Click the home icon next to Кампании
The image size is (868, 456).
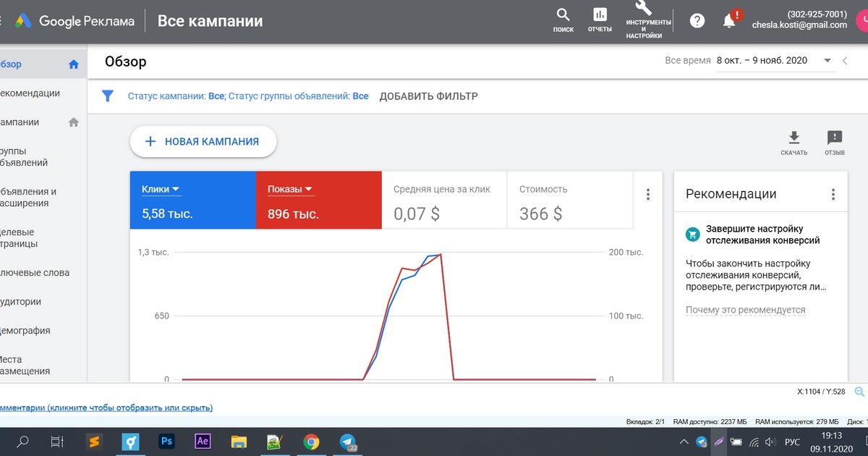point(73,122)
